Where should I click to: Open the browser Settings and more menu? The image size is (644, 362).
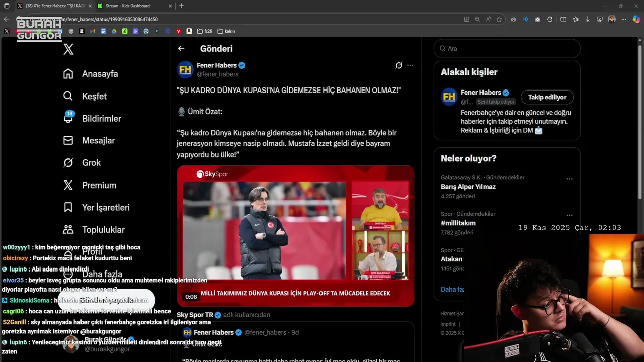(624, 19)
